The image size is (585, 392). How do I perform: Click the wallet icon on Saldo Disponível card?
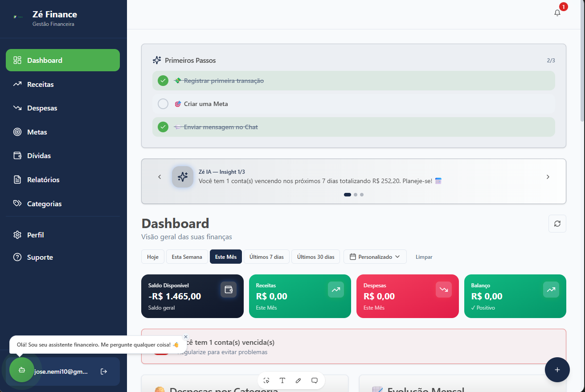click(229, 290)
